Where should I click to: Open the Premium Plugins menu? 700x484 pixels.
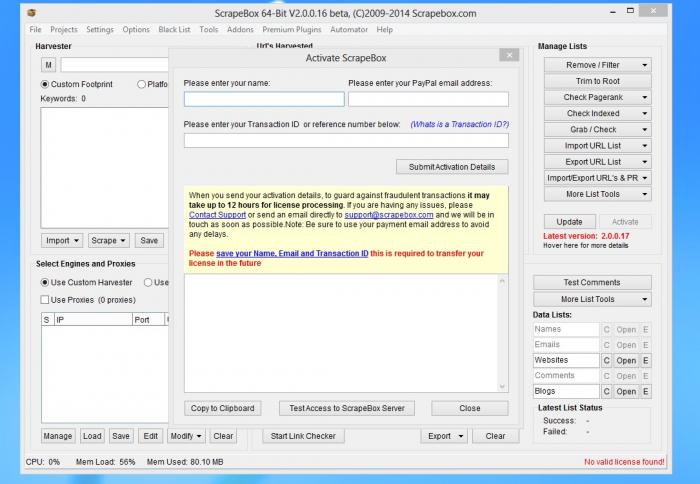click(292, 29)
